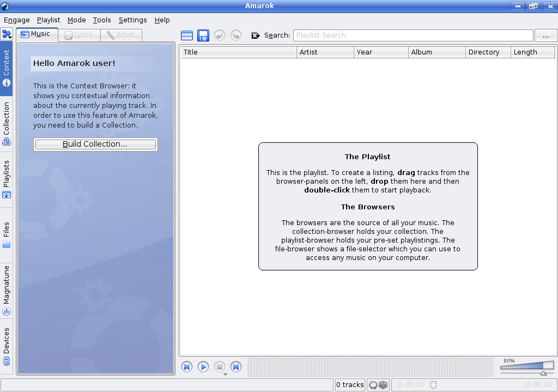Open the Files browser sidebar tab
Viewport: 558px width, 392px height.
[7, 235]
